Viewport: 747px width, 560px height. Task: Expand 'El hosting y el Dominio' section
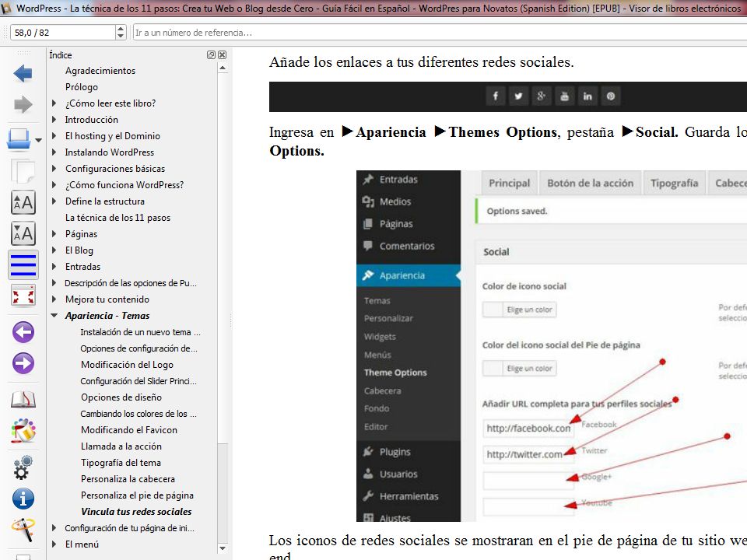(54, 135)
